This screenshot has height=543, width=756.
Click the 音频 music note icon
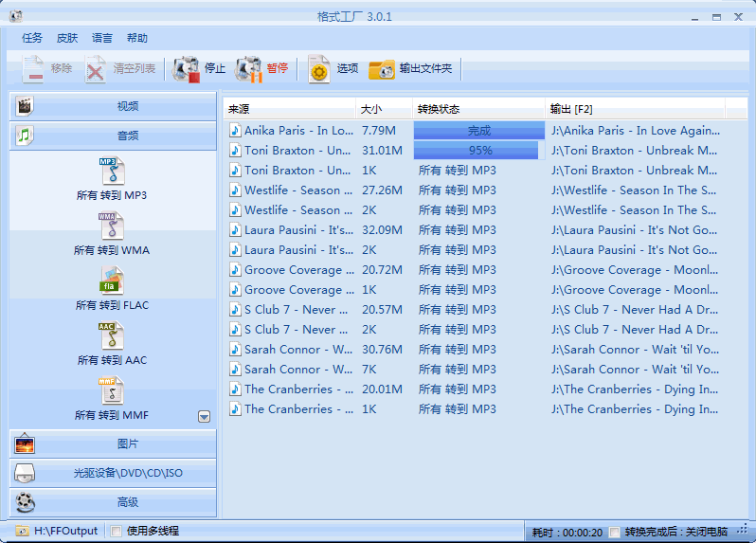[24, 136]
